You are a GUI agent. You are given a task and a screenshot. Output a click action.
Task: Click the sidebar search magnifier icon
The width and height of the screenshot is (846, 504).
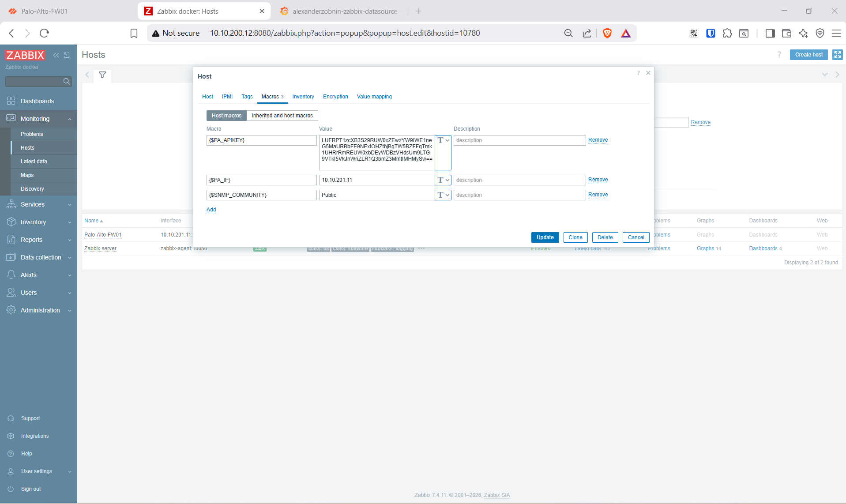(67, 81)
